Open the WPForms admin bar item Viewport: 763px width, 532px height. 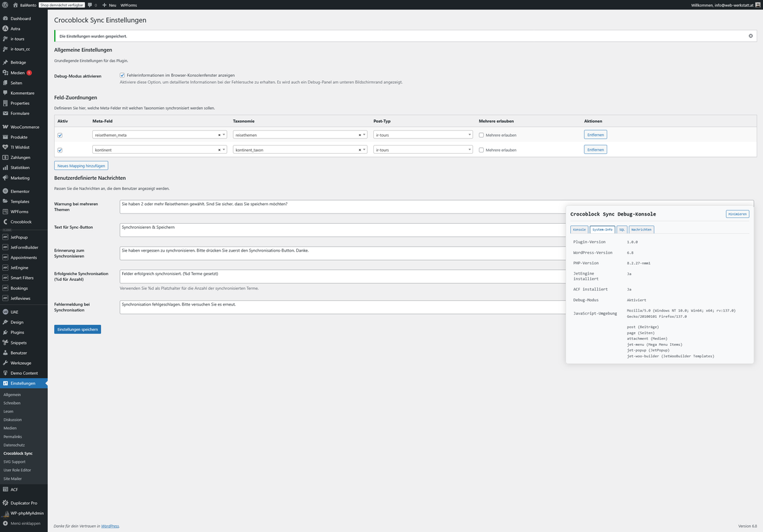(128, 4)
